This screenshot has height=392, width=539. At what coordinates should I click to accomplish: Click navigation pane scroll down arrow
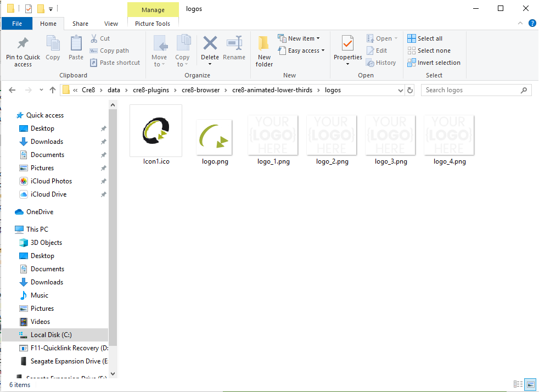[x=113, y=374]
